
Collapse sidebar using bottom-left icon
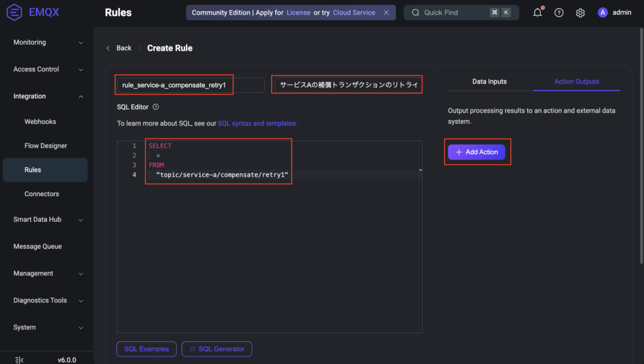coord(19,360)
